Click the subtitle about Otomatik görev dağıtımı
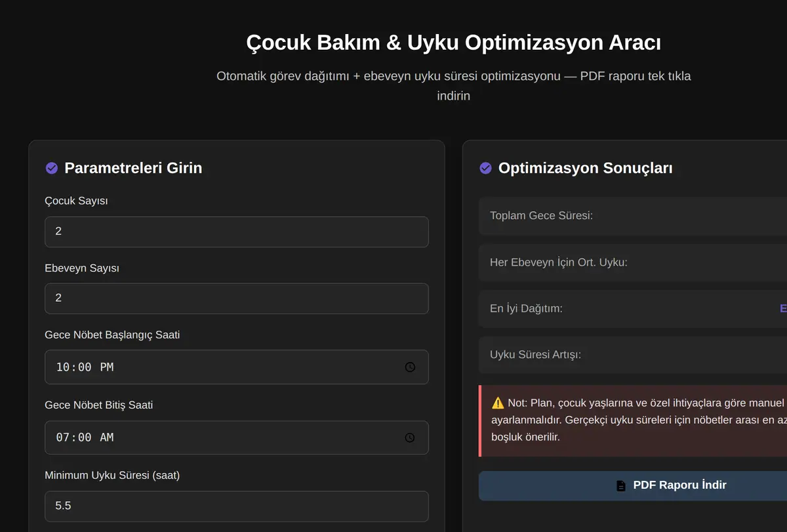Viewport: 787px width, 532px height. [454, 86]
